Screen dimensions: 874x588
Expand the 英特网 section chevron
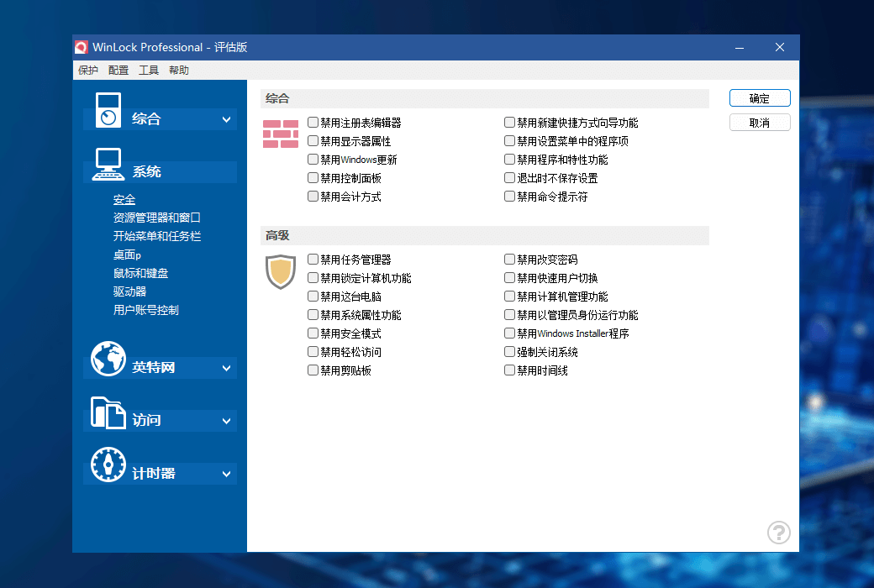pyautogui.click(x=226, y=367)
